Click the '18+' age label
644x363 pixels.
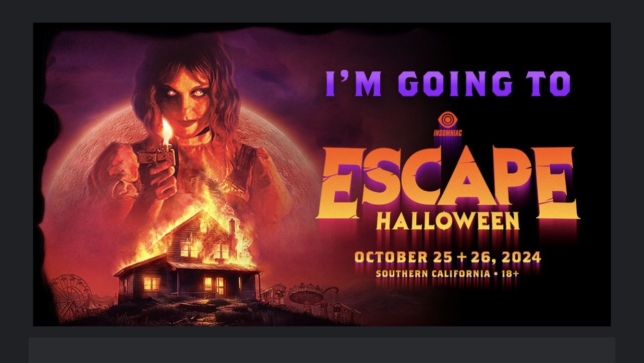coord(510,274)
